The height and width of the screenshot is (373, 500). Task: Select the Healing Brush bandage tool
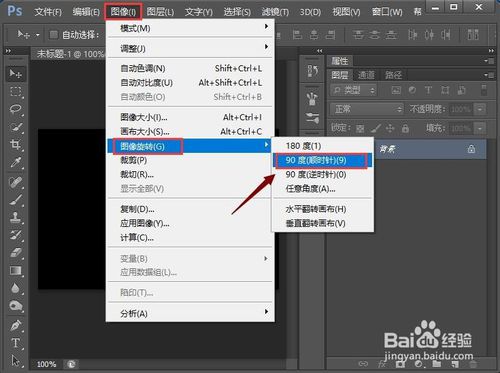coord(15,183)
